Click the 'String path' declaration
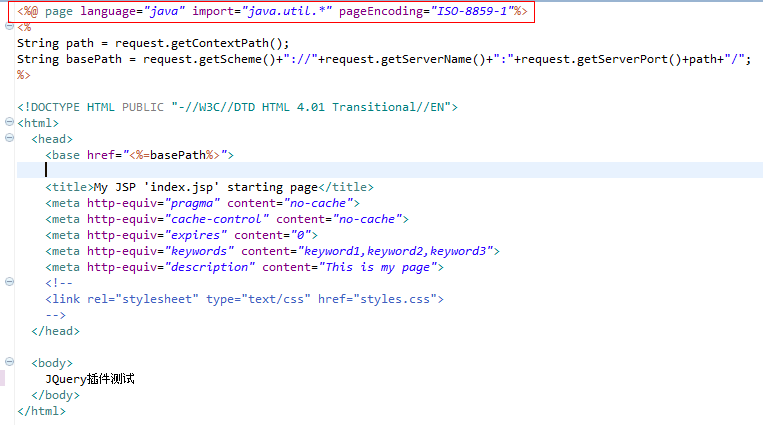763x425 pixels. click(55, 43)
